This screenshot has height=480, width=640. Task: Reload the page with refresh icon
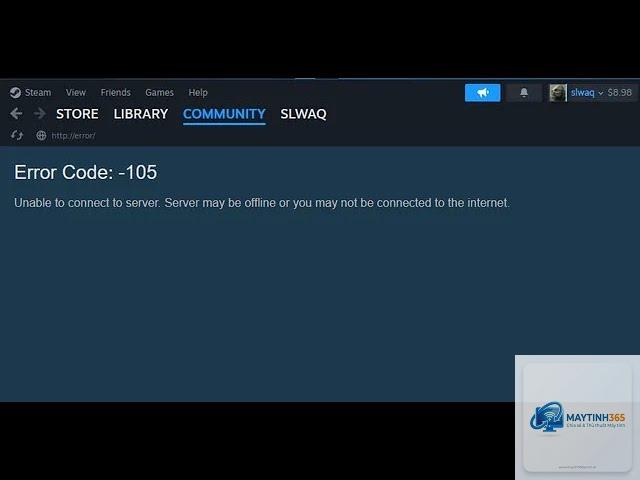pyautogui.click(x=17, y=135)
